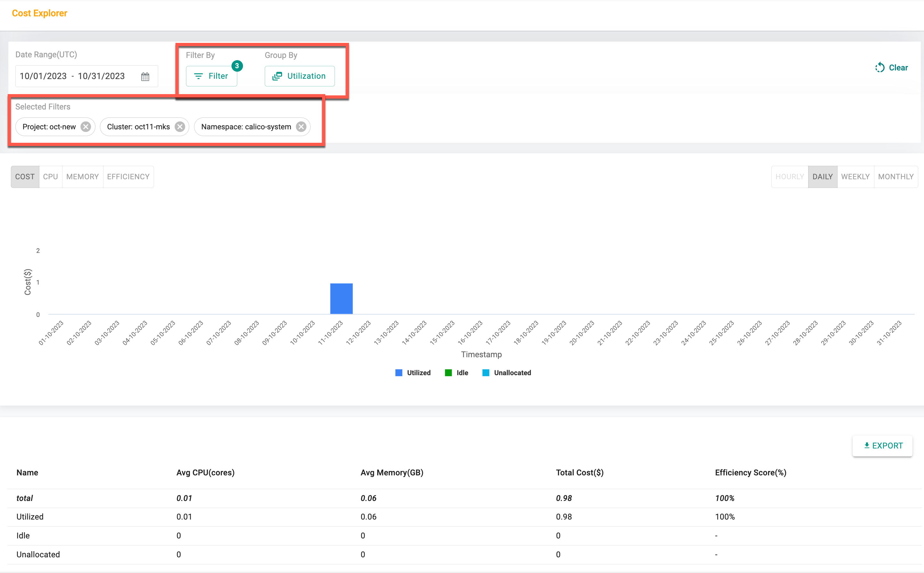Click the 11-10-2023 cost bar in chart
Screen dimensions: 924x573
tap(341, 298)
